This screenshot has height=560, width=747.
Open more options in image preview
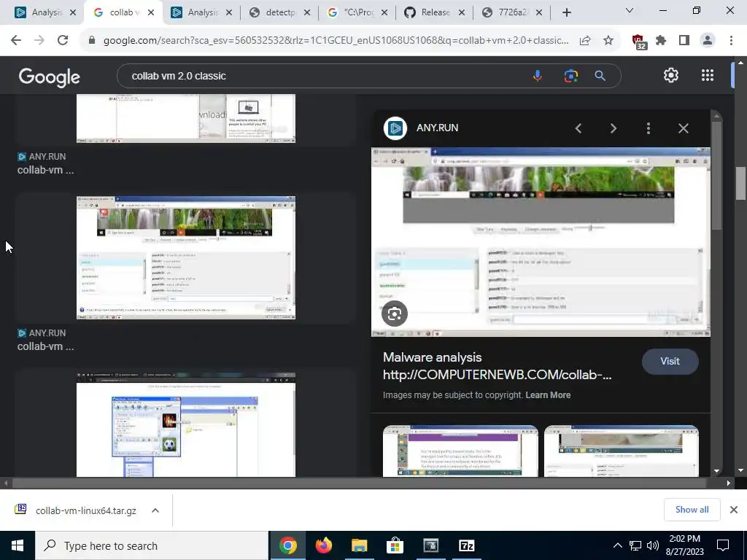(x=649, y=128)
